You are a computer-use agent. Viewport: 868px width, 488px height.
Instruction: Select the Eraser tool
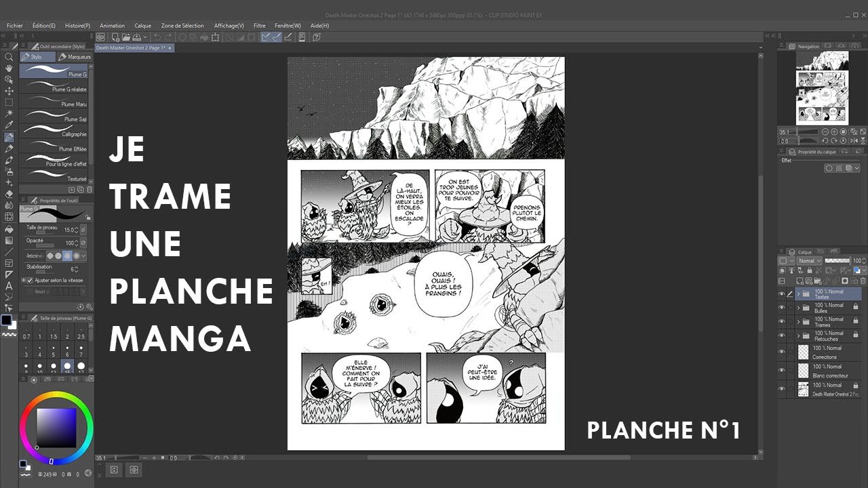pos(9,194)
